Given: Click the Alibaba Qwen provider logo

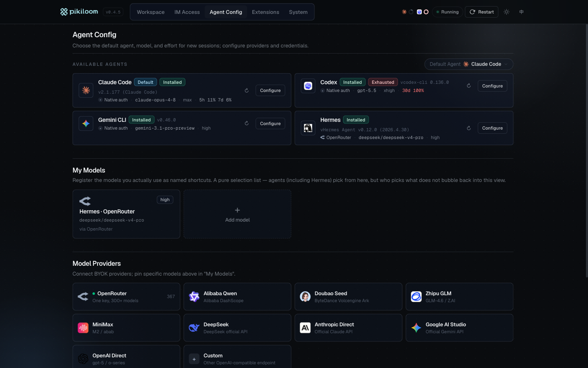Looking at the screenshot, I should pos(194,296).
